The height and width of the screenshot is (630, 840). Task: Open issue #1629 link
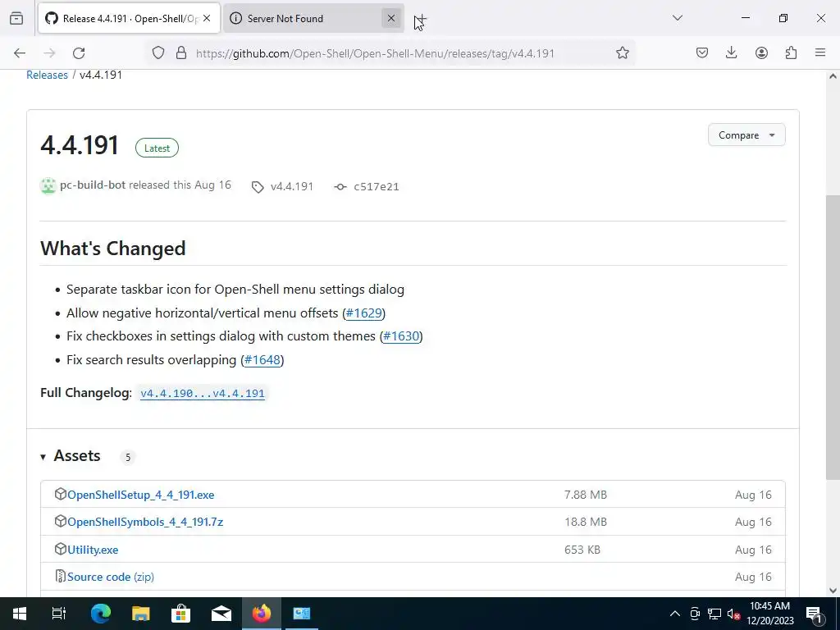pyautogui.click(x=363, y=313)
